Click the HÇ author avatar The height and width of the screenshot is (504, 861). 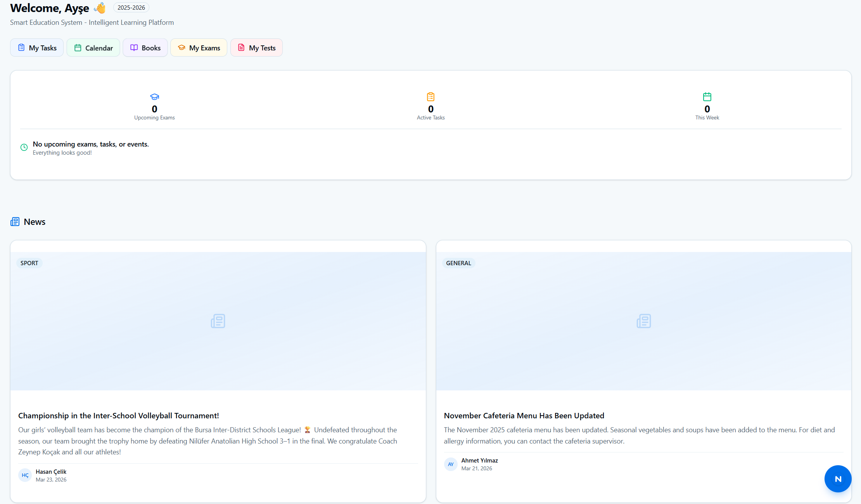(x=25, y=475)
